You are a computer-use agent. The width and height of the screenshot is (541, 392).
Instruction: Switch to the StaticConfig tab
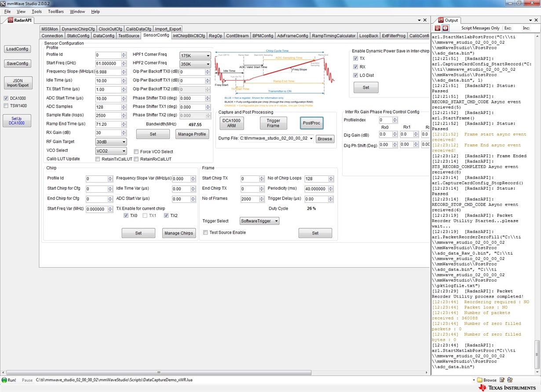click(78, 36)
